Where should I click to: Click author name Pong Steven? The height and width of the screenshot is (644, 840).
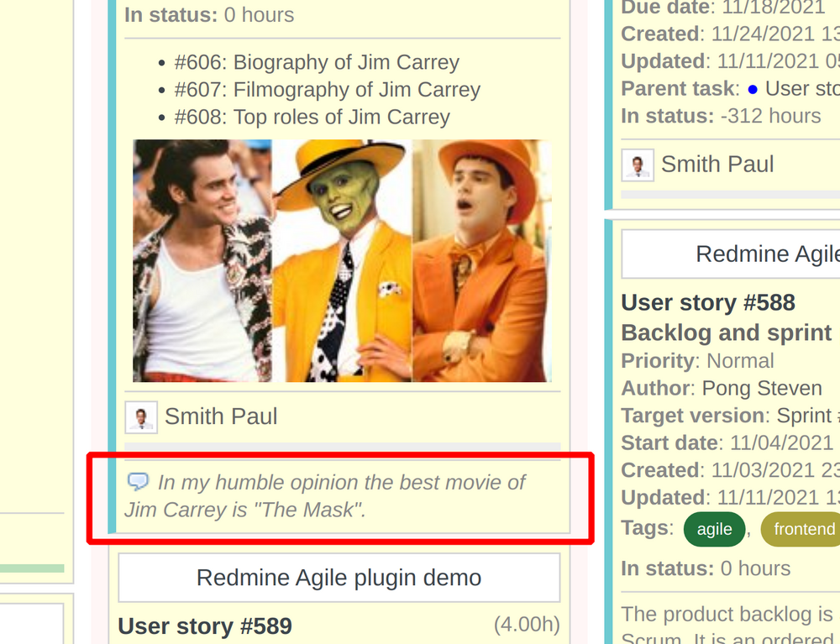[762, 388]
